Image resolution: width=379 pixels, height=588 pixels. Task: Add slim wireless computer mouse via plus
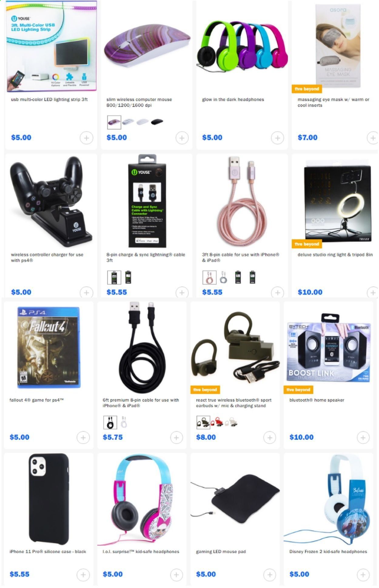pyautogui.click(x=182, y=138)
